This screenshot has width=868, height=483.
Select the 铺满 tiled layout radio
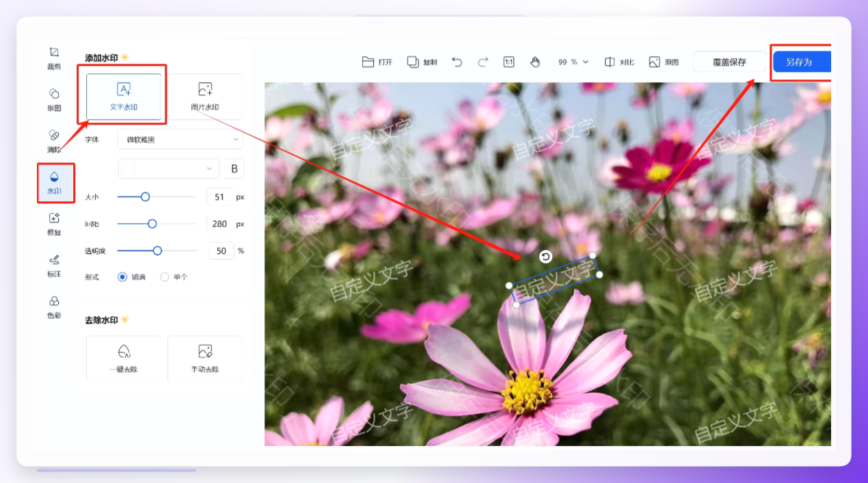[131, 277]
